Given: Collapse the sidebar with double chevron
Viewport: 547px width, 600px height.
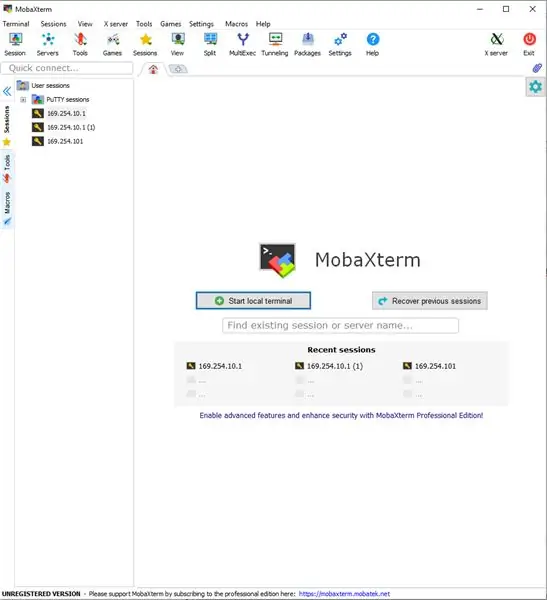Looking at the screenshot, I should [7, 91].
